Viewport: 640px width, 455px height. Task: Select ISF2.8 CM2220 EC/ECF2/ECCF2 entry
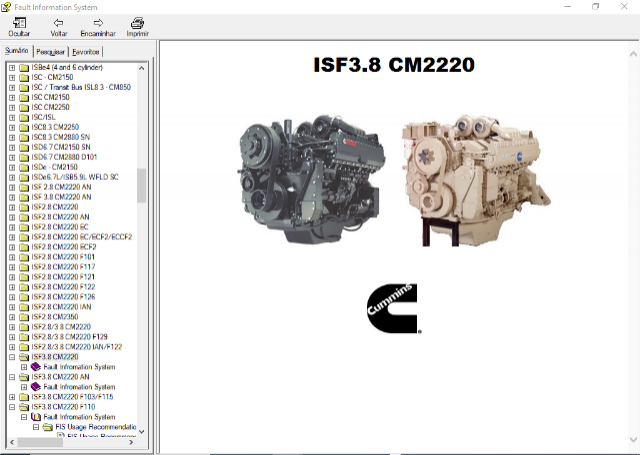point(82,237)
